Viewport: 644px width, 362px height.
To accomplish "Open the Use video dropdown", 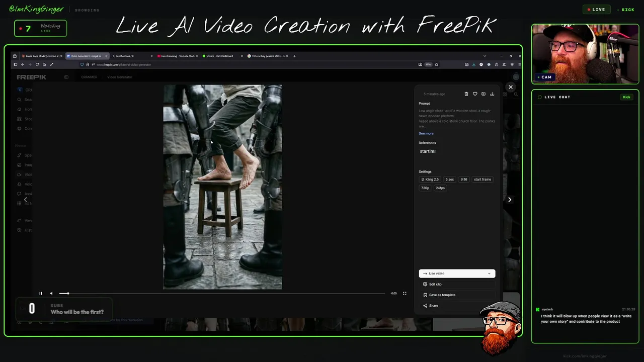I will coord(457,274).
